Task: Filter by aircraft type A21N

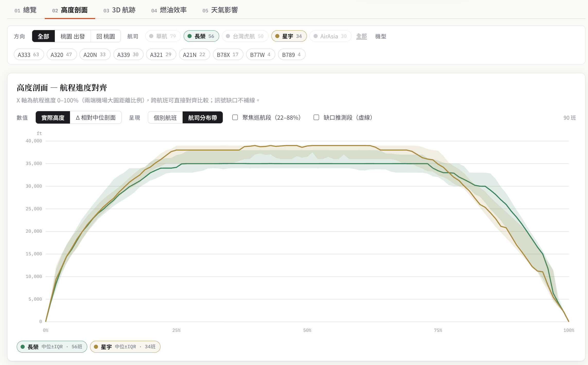Action: (194, 55)
